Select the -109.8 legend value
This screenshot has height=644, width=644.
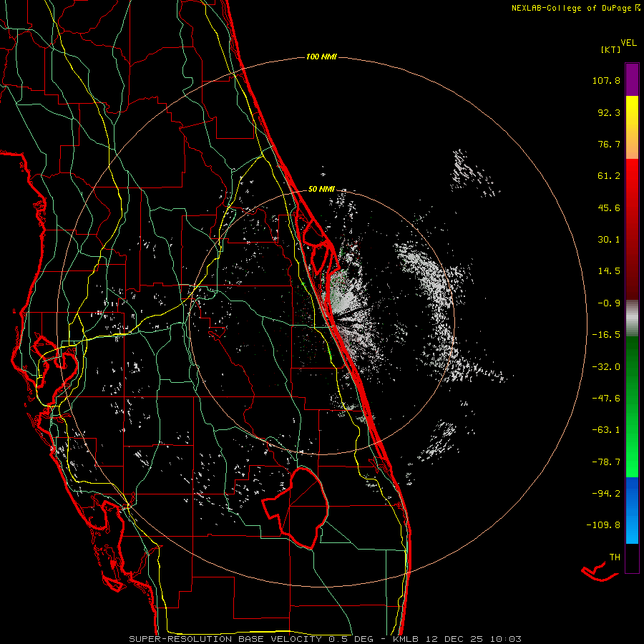(603, 525)
